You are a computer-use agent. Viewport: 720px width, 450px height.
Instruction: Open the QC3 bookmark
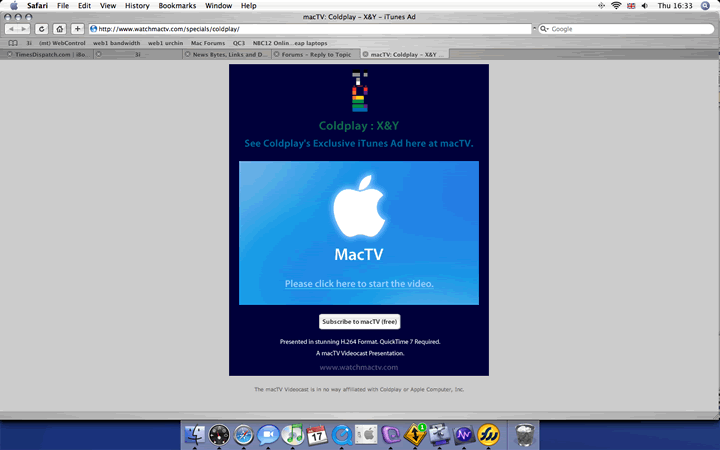[x=239, y=43]
